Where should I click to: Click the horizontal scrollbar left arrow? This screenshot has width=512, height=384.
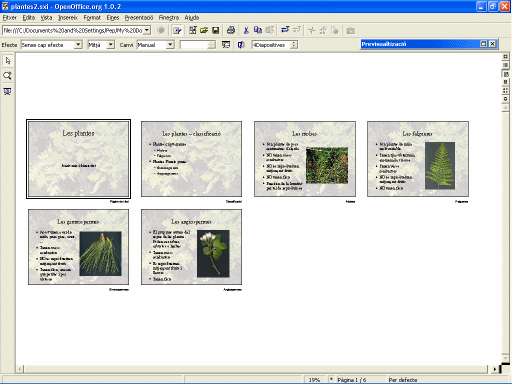coord(20,369)
